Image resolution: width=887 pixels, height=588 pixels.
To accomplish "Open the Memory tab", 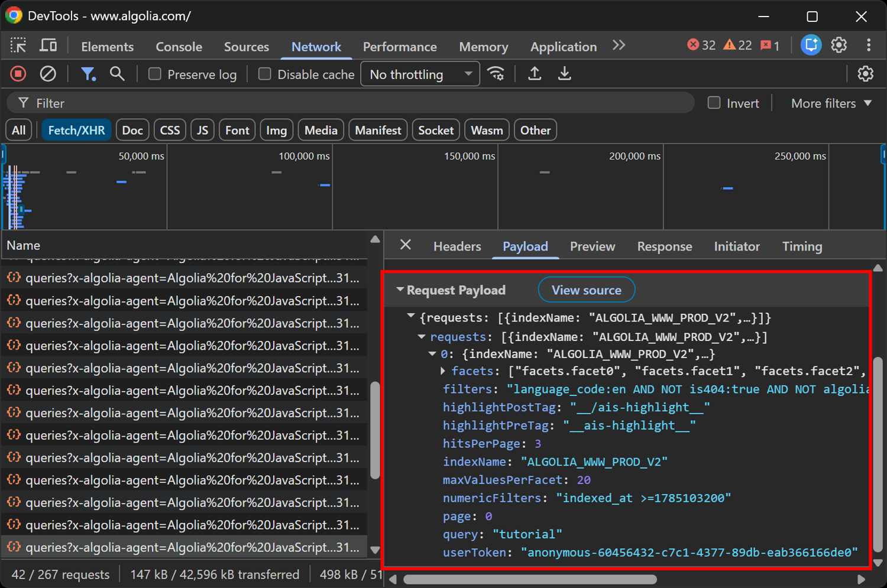I will tap(484, 46).
